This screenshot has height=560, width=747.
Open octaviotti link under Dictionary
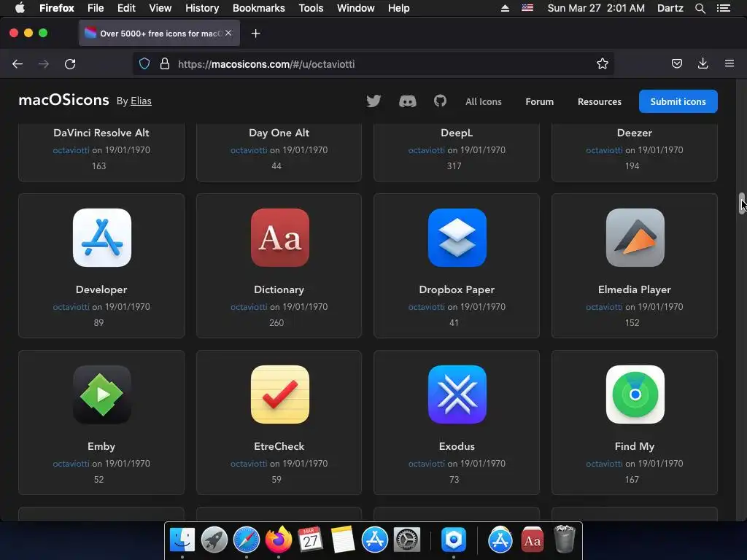click(x=249, y=307)
